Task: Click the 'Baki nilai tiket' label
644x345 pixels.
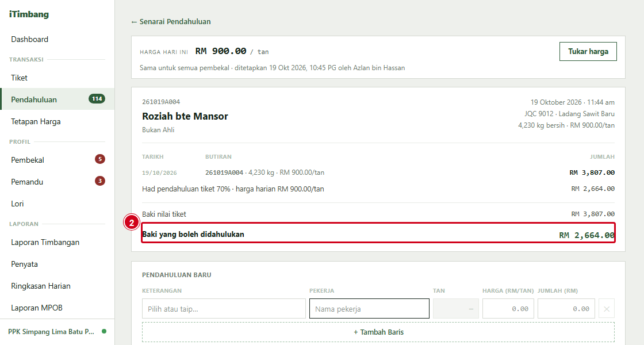Action: (164, 214)
